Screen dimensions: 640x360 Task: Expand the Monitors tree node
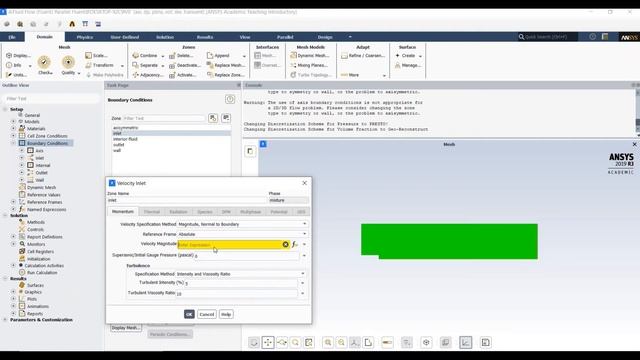13,244
